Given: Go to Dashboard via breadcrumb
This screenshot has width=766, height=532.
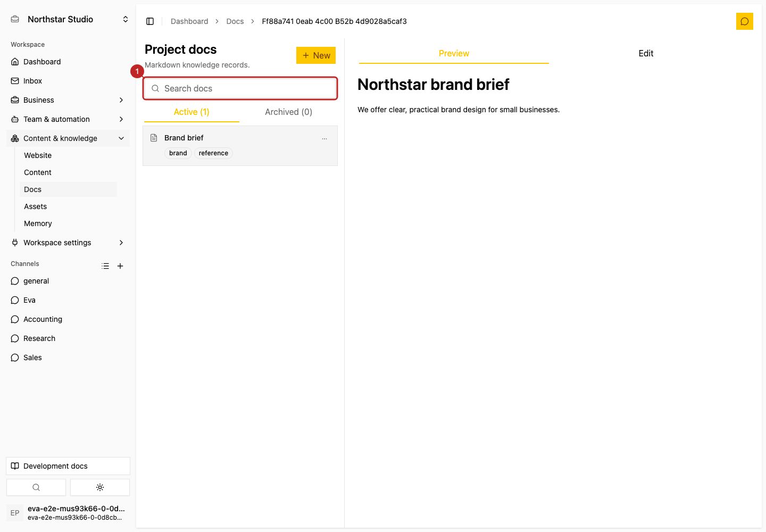Looking at the screenshot, I should (189, 21).
